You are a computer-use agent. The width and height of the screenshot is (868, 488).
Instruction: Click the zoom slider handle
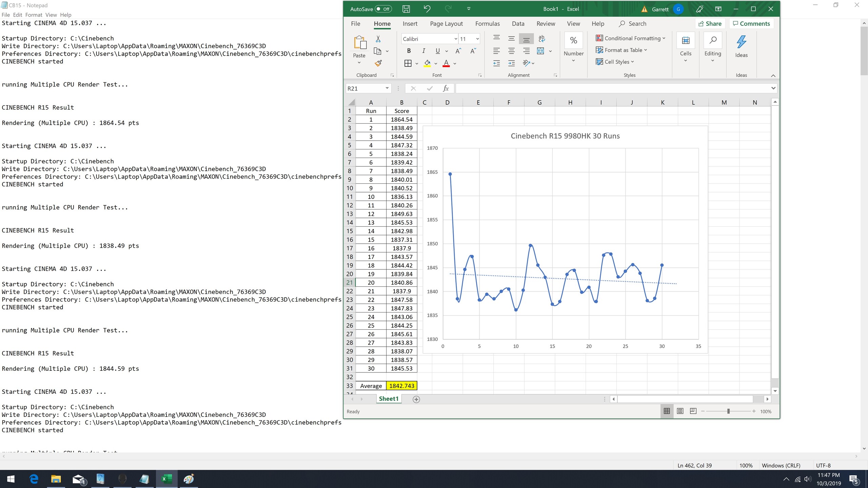point(728,411)
